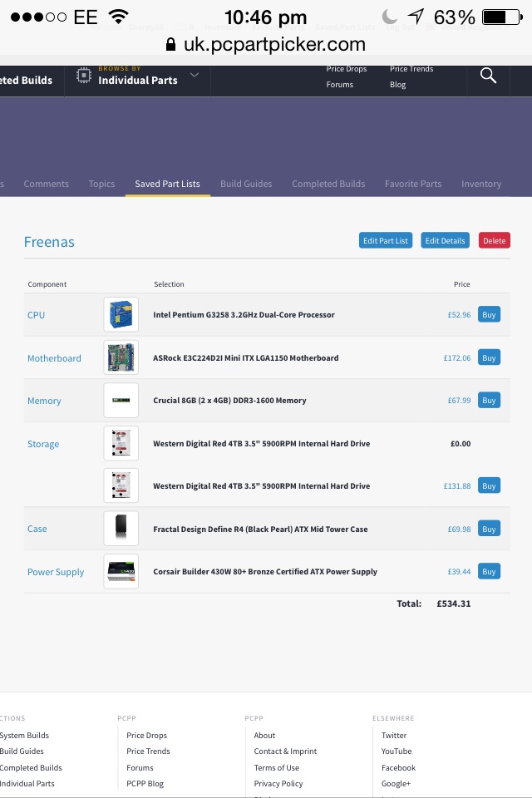Open the footer Facebook link

pyautogui.click(x=399, y=767)
